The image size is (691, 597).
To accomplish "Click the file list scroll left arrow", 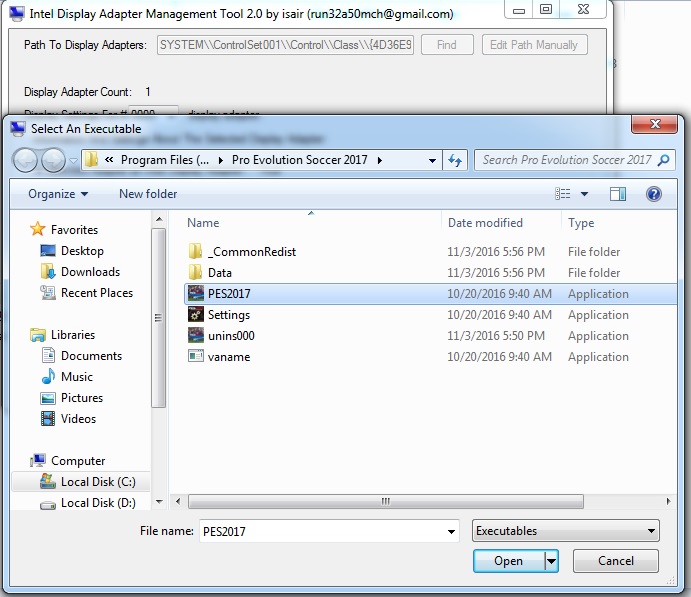I will [178, 501].
